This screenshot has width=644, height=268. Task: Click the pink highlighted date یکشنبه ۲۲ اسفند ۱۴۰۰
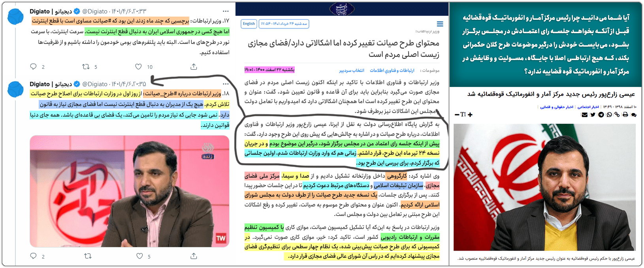pos(269,70)
